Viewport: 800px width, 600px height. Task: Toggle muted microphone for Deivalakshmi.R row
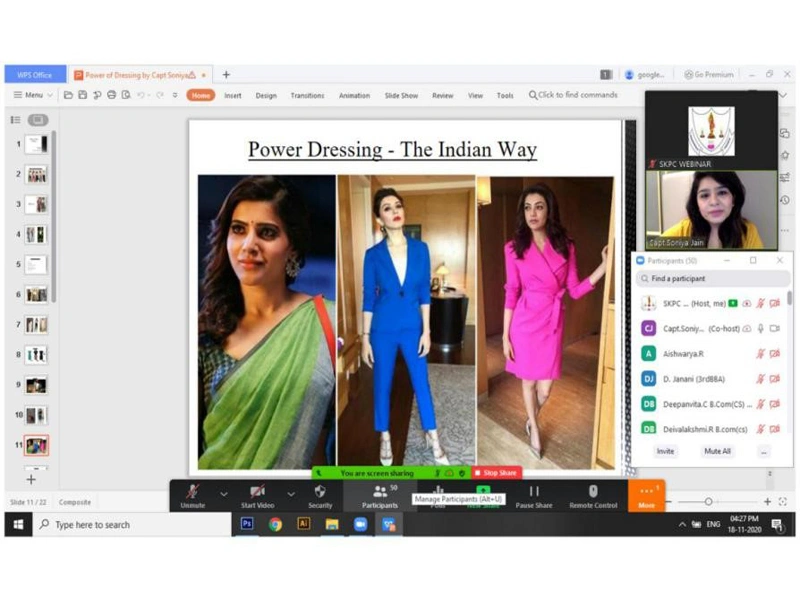pyautogui.click(x=760, y=429)
